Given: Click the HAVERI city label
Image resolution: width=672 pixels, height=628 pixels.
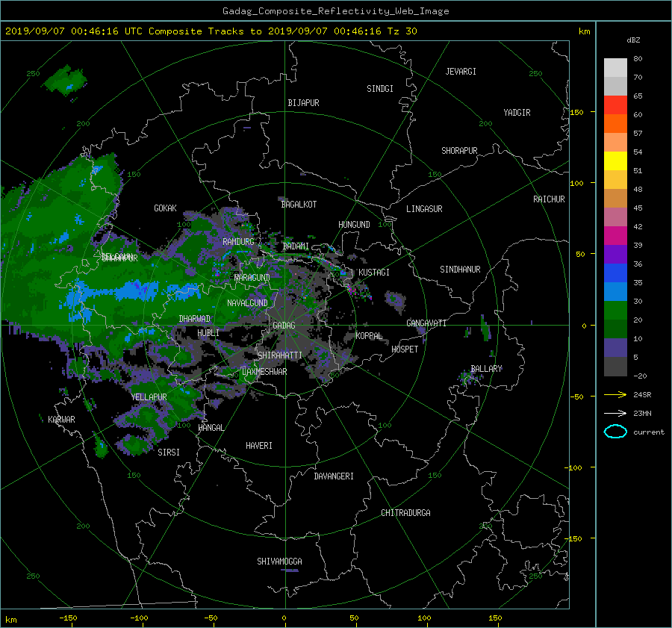Looking at the screenshot, I should tap(259, 446).
